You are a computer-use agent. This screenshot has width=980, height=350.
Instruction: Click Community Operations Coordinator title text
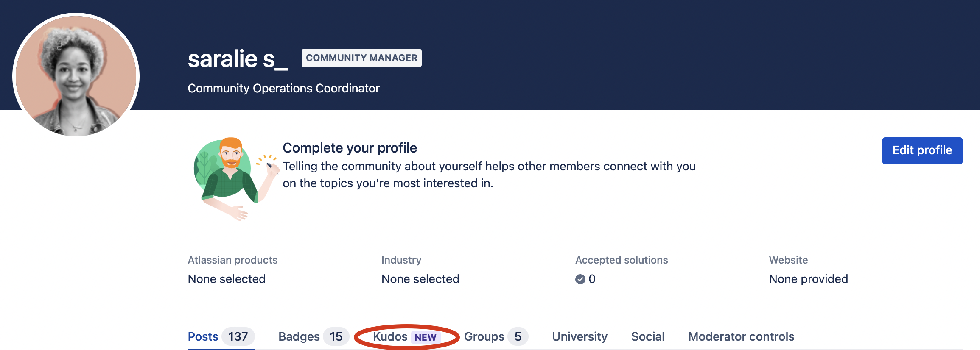pyautogui.click(x=284, y=88)
